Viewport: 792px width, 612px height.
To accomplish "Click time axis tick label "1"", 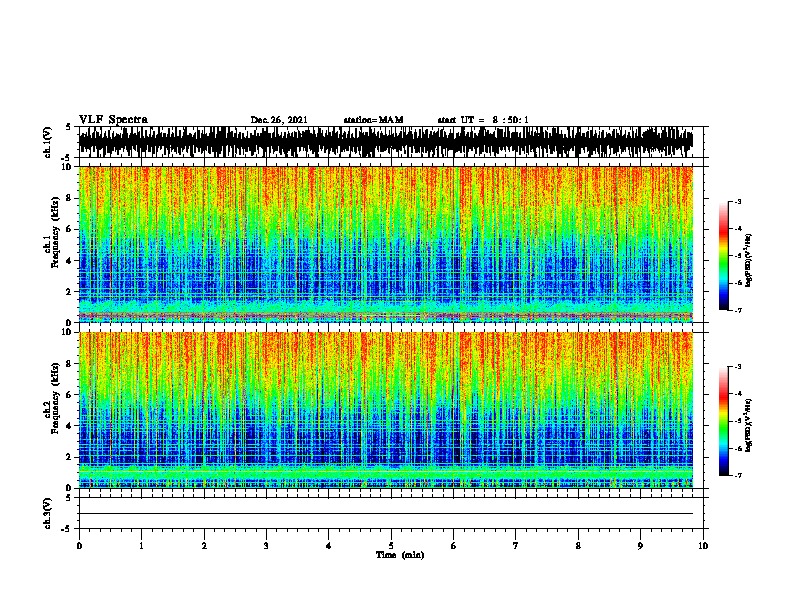I will (x=142, y=546).
